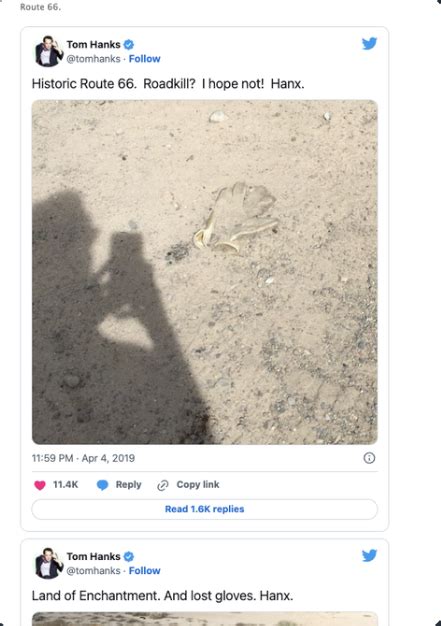Click Tom Hanks name on second tweet
Image resolution: width=441 pixels, height=626 pixels.
(x=93, y=556)
